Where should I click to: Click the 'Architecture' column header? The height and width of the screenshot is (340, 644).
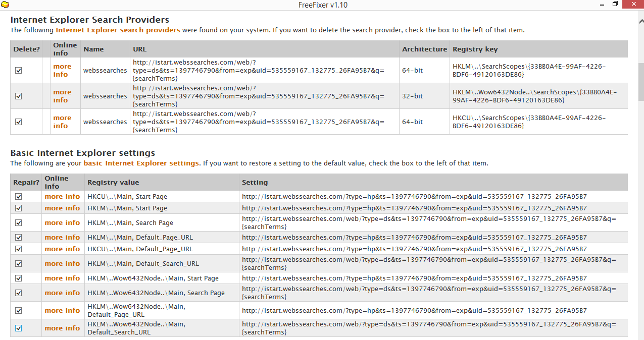click(x=424, y=49)
